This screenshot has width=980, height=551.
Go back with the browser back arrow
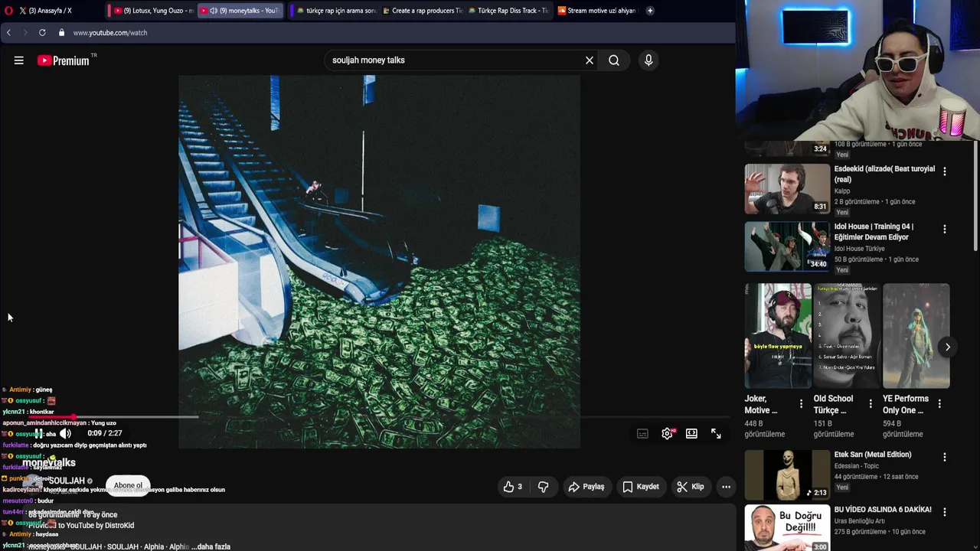point(8,32)
